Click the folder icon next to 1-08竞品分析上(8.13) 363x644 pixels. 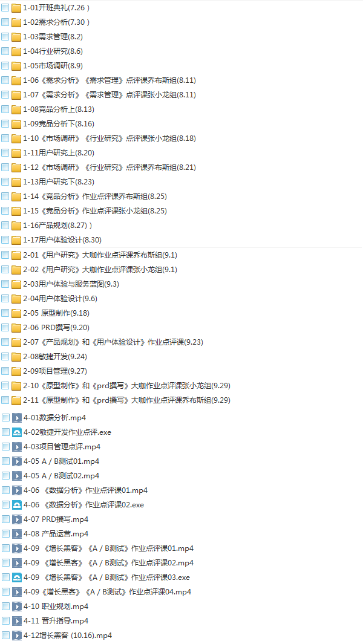[16, 109]
